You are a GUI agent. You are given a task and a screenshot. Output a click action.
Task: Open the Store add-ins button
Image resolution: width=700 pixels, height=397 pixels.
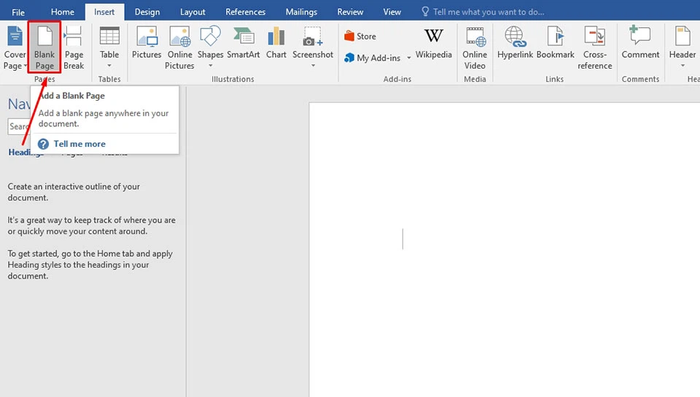pyautogui.click(x=360, y=36)
